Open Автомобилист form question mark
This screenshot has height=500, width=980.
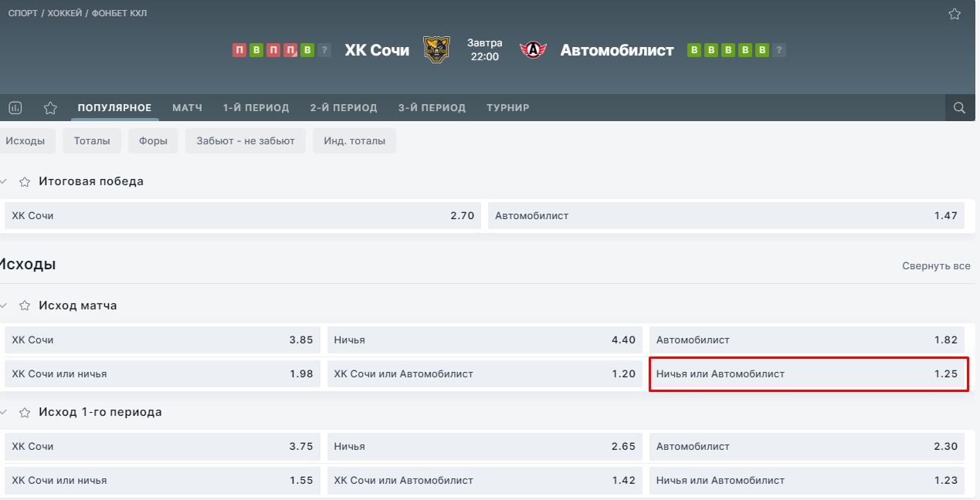click(779, 50)
